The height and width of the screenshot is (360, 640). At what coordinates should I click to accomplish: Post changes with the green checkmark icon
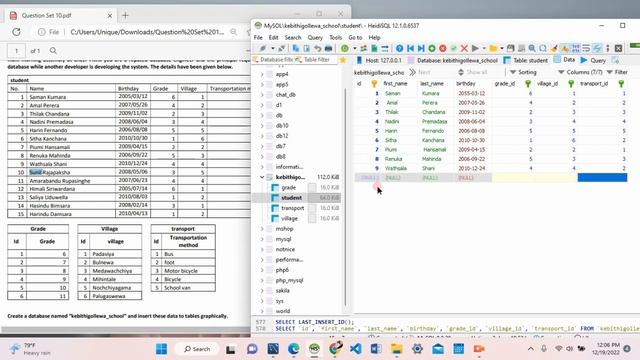[453, 49]
